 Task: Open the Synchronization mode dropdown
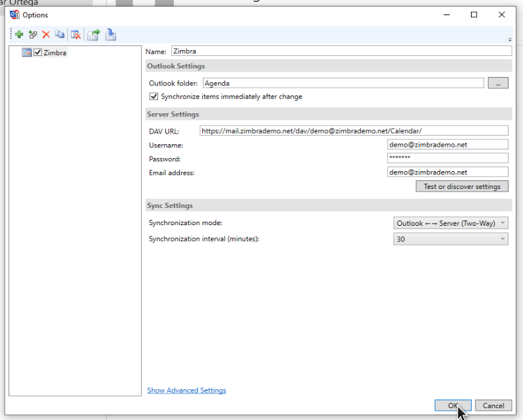pos(451,223)
